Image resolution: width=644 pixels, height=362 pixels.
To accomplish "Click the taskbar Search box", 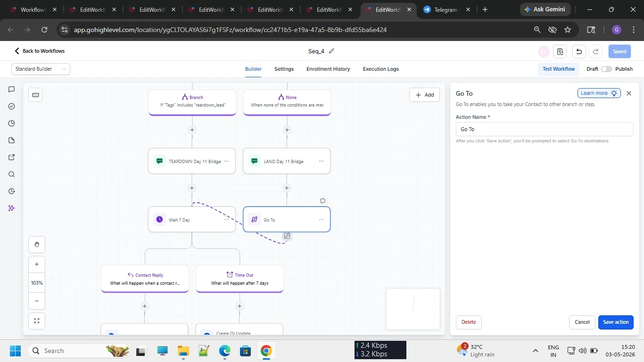I will click(78, 351).
